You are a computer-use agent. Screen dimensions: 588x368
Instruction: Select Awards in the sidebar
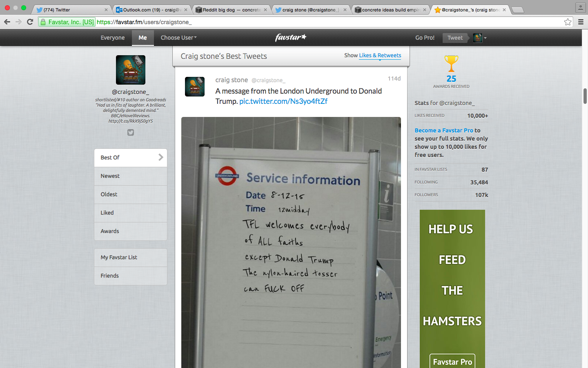131,231
